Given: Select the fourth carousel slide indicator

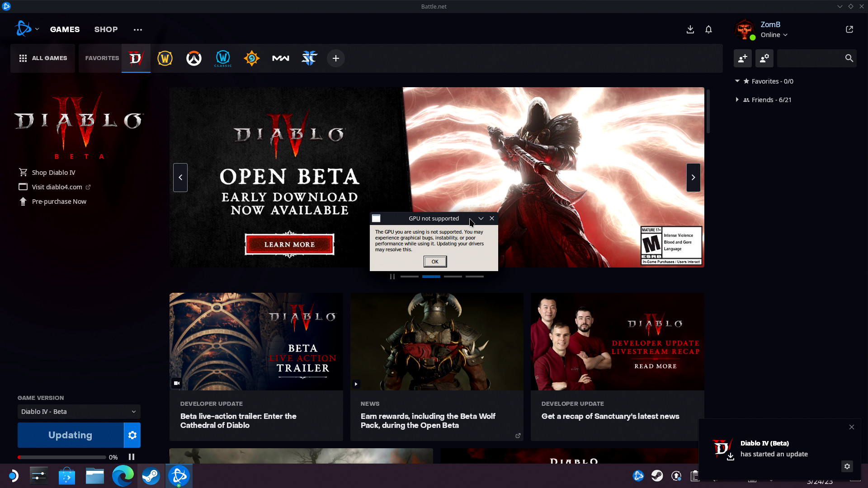Looking at the screenshot, I should pos(474,277).
